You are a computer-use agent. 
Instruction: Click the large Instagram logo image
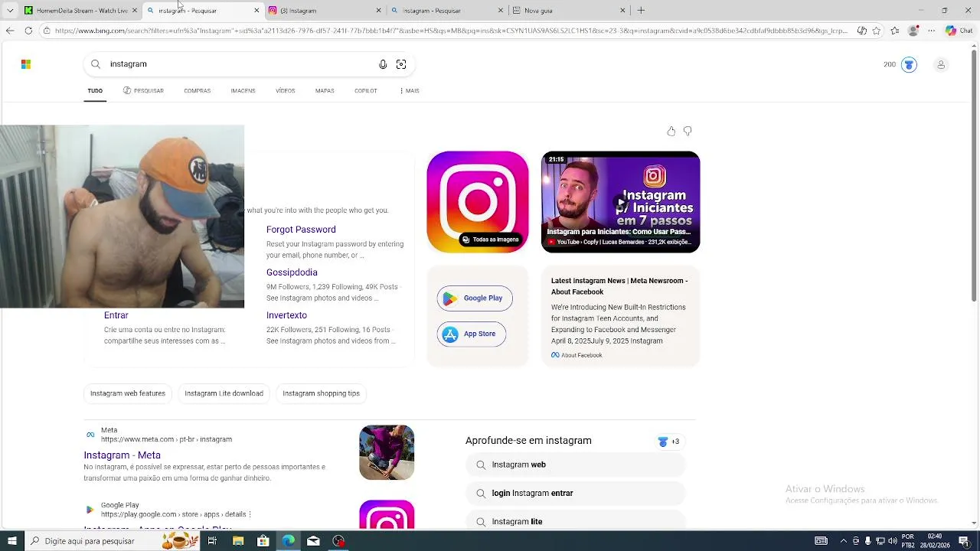click(x=478, y=202)
